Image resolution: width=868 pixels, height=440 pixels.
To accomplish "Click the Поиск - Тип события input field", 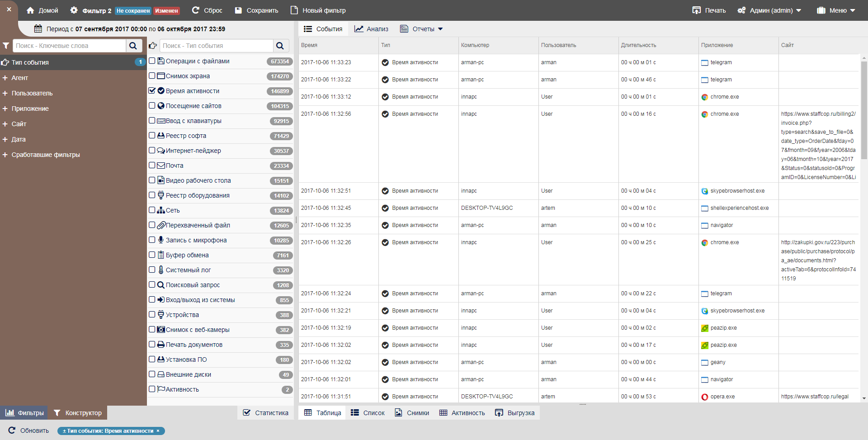I will (x=217, y=46).
